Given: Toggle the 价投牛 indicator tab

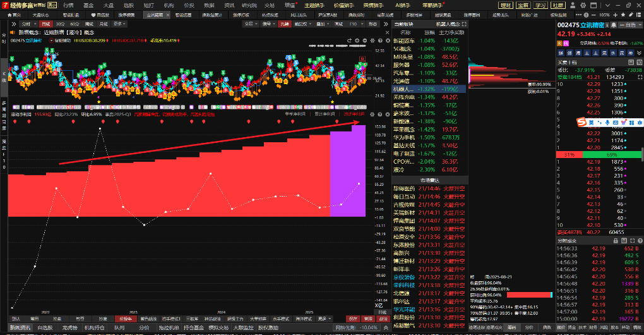Looking at the screenshot, I should tap(126, 319).
